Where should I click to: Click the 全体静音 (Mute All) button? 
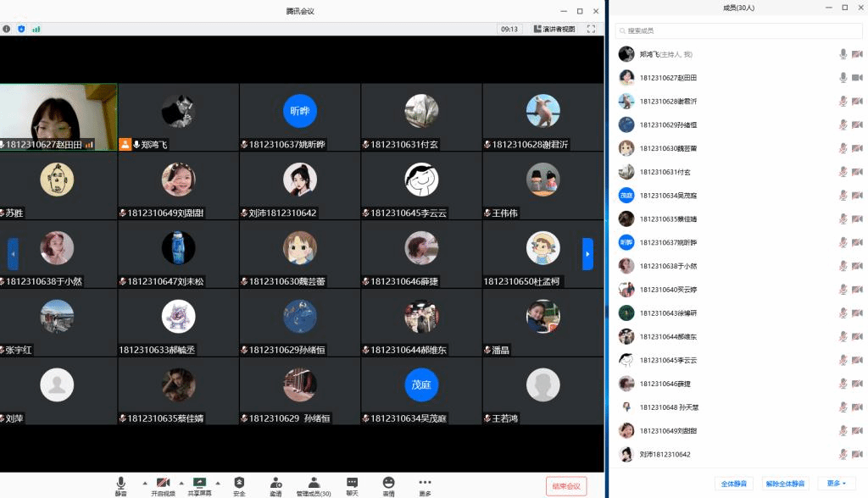[x=734, y=484]
